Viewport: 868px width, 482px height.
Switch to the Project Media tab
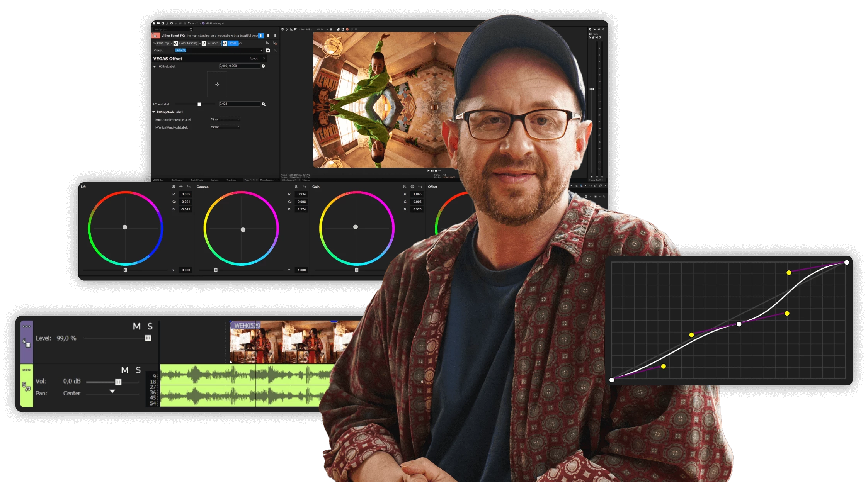pyautogui.click(x=197, y=180)
